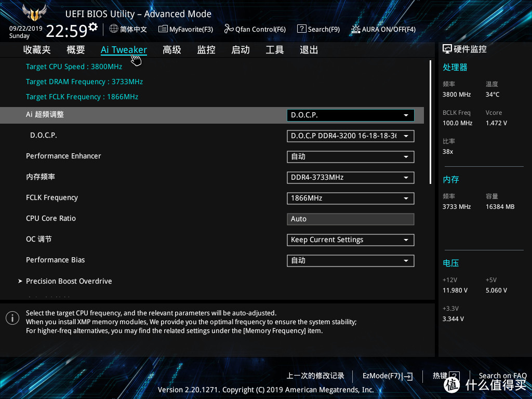Screen dimensions: 532x399
Task: Open OC 调节 Keep Current Settings dropdown
Action: [x=351, y=240]
